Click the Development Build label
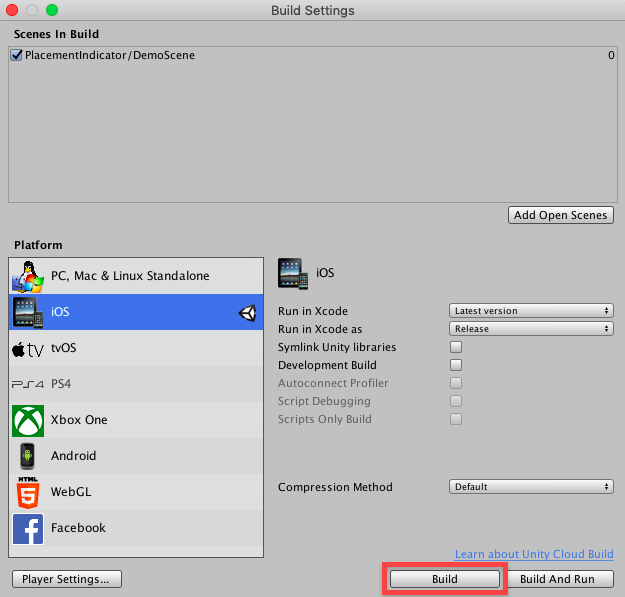Screen dimensions: 625x597 click(327, 365)
